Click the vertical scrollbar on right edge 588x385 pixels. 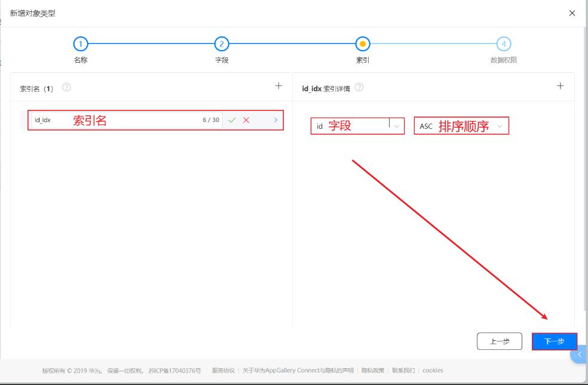point(586,168)
